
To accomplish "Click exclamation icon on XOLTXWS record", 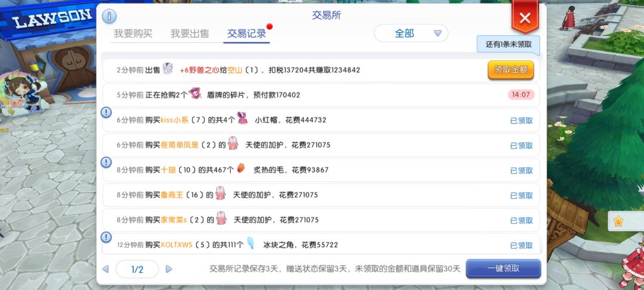I will pos(106,237).
